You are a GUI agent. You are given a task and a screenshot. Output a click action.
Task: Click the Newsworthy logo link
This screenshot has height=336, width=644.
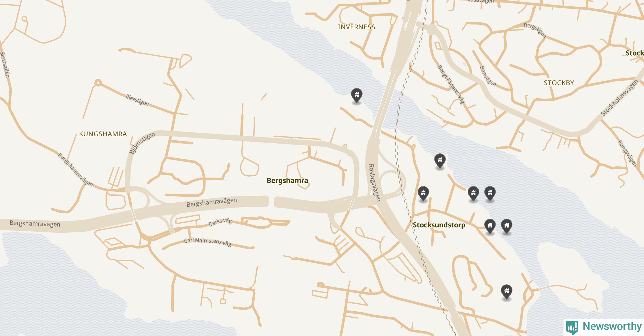click(x=604, y=327)
